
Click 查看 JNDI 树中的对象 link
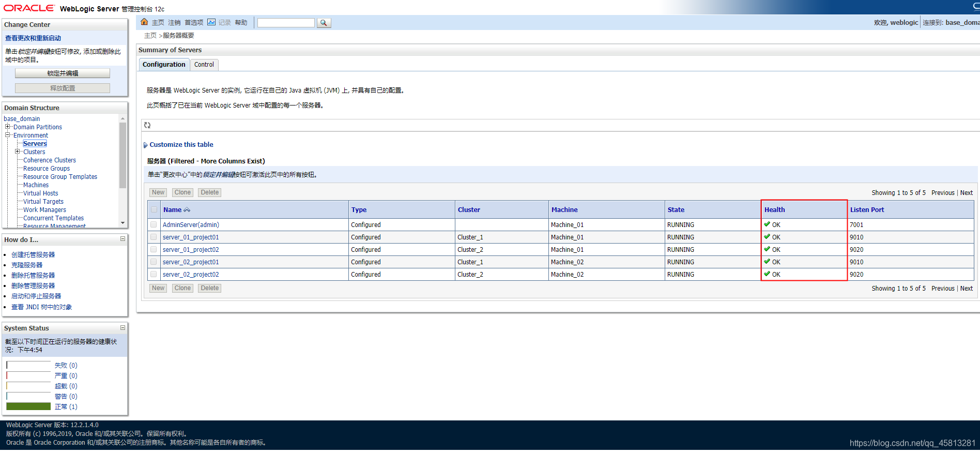[x=42, y=307]
